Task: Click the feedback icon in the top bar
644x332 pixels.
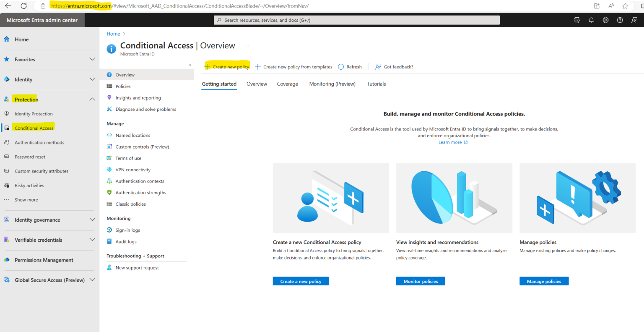Action: [x=634, y=20]
